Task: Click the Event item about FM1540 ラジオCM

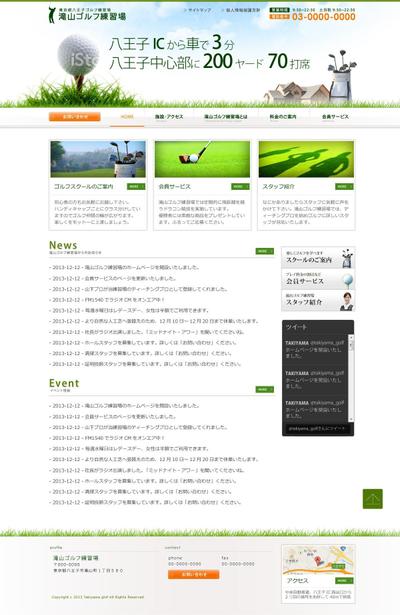Action: tap(107, 438)
